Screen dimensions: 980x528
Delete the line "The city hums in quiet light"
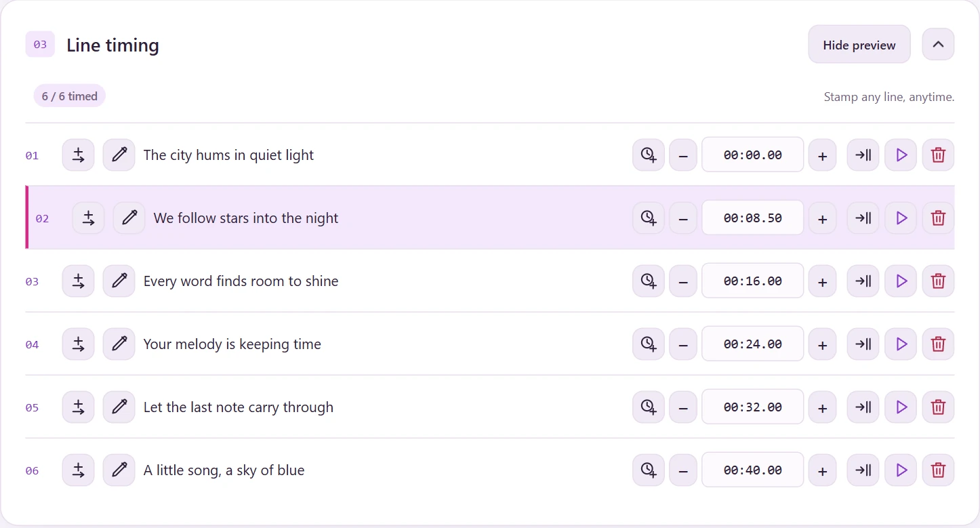[938, 155]
